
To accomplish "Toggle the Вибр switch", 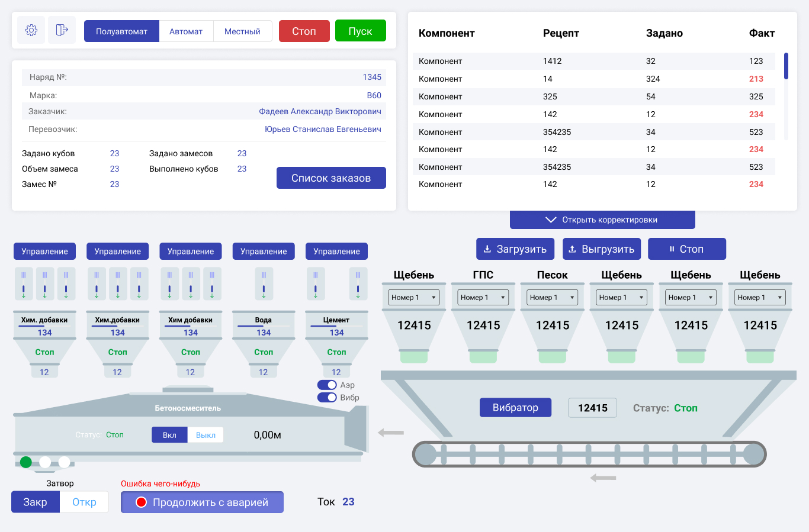I will pos(327,398).
